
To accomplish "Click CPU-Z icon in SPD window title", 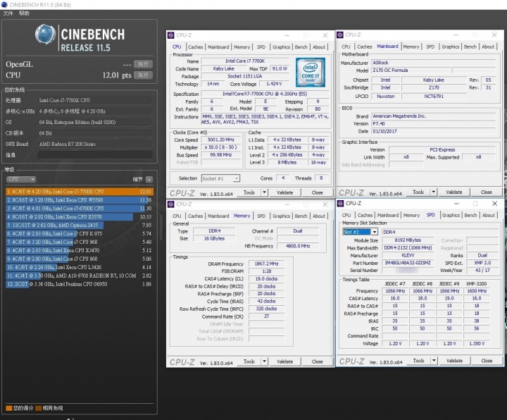I will point(340,204).
